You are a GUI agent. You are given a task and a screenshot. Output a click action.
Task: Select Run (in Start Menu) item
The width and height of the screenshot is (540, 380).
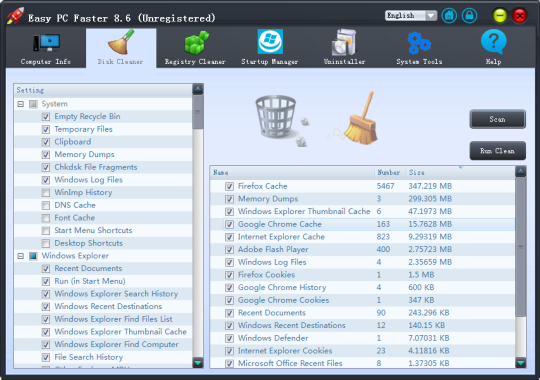(x=90, y=281)
